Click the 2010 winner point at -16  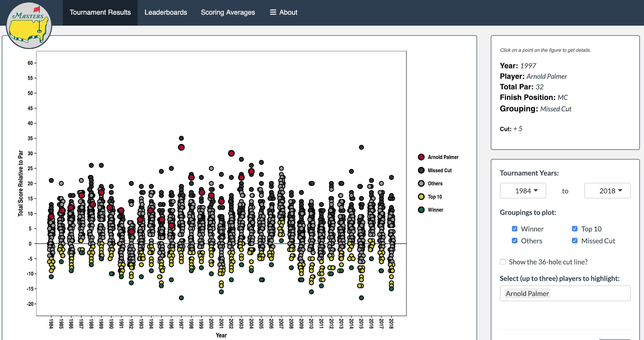point(311,292)
